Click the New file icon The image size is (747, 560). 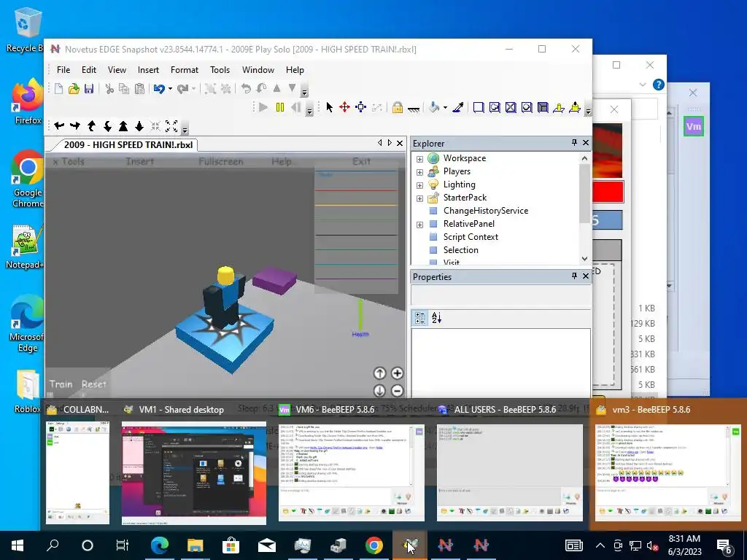tap(58, 88)
